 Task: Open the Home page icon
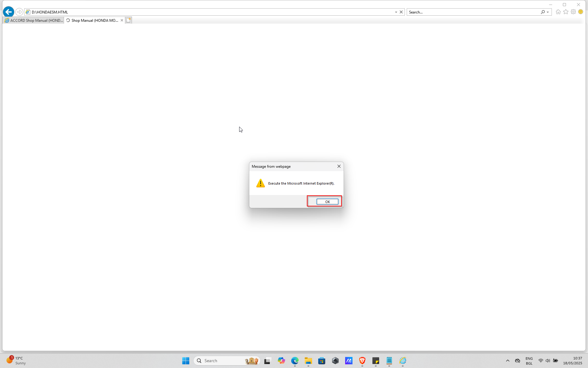[558, 12]
